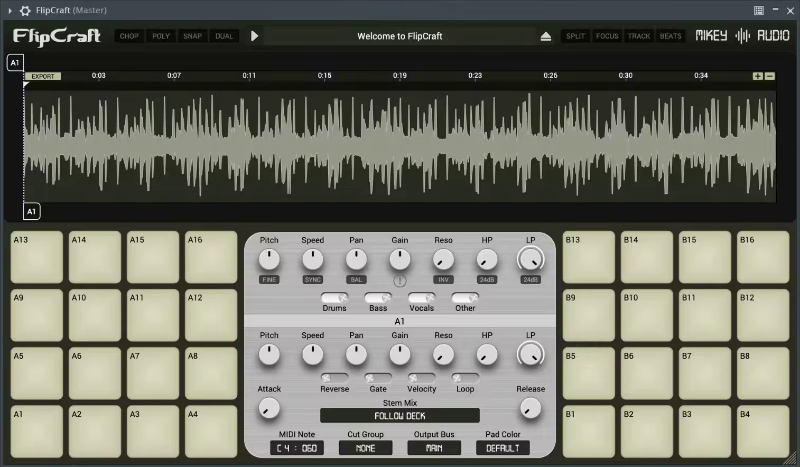Screen dimensions: 800x467
Task: Switch to the FOCUS tab
Action: [607, 36]
